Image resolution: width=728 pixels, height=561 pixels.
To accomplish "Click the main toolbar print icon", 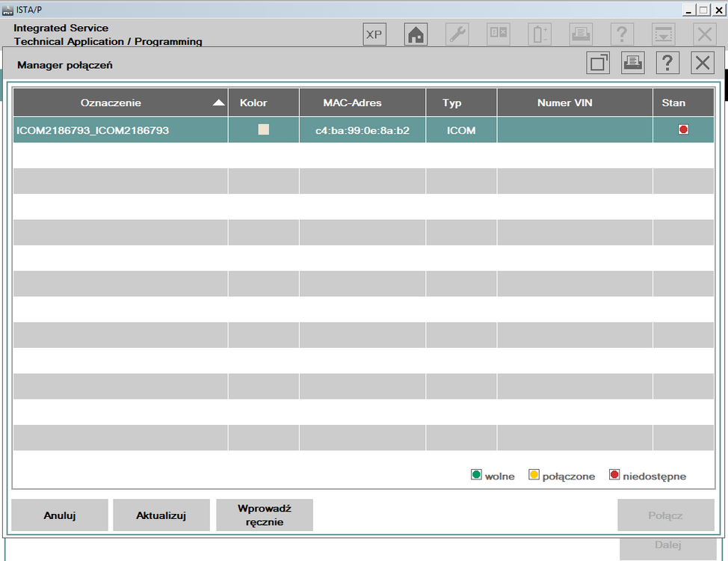I will click(581, 34).
